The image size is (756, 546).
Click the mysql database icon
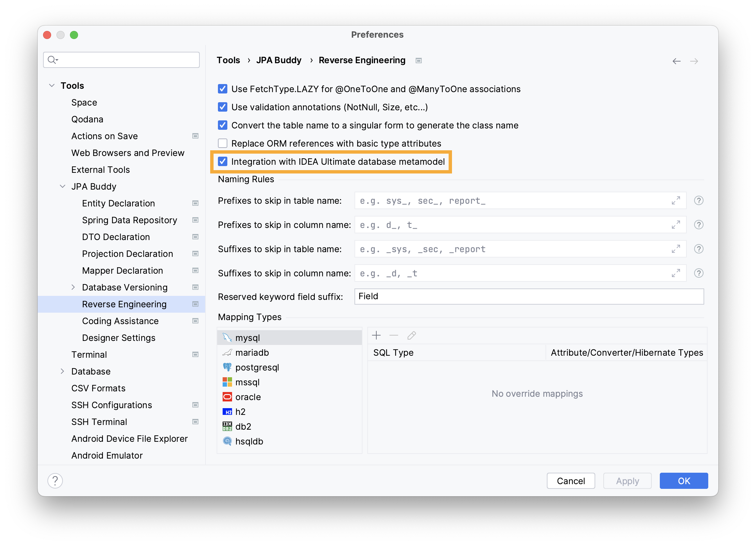(x=227, y=338)
